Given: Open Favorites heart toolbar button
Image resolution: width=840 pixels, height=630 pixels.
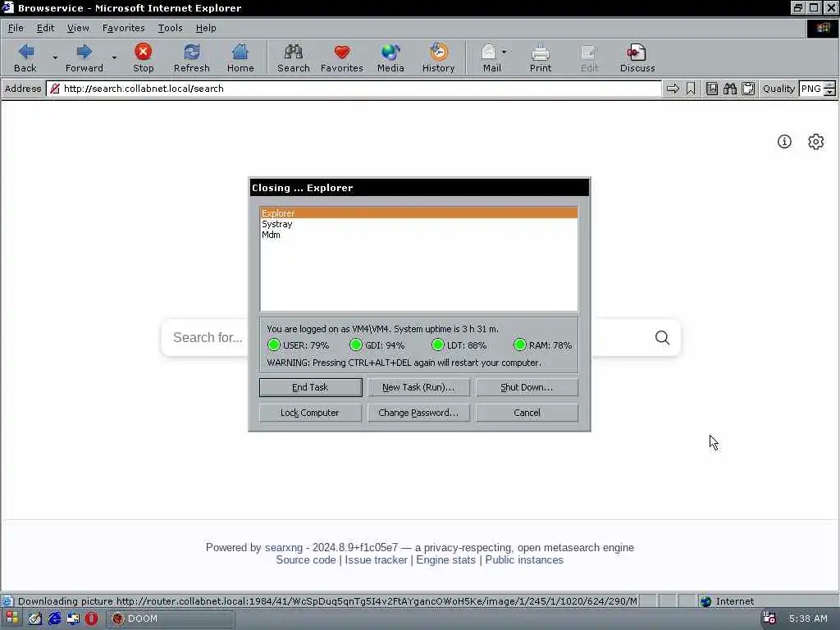Looking at the screenshot, I should pyautogui.click(x=342, y=57).
